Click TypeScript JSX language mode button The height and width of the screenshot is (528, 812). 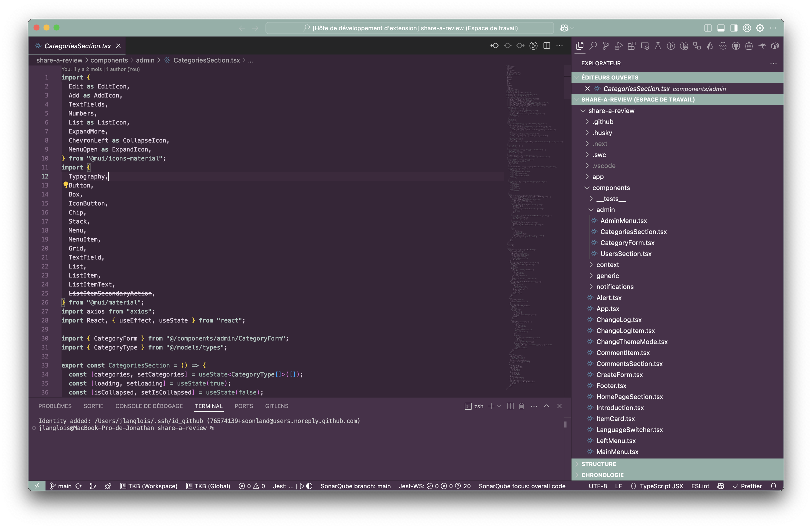pyautogui.click(x=661, y=486)
